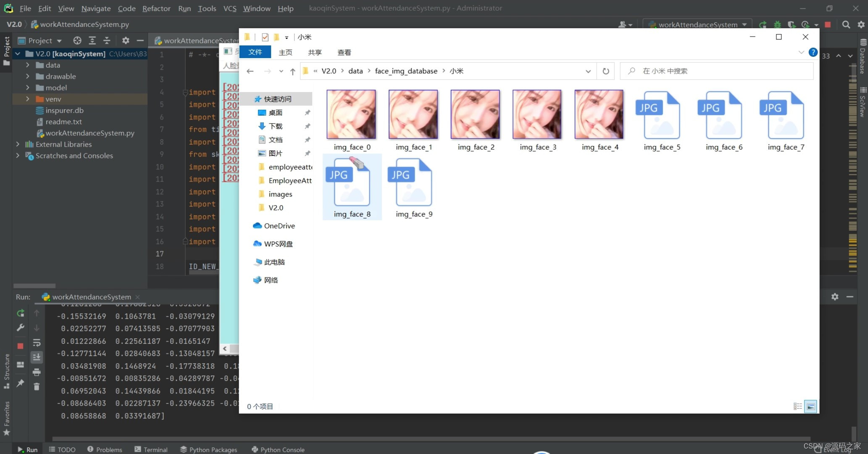Open the Explorer address bar history dropdown

(588, 71)
